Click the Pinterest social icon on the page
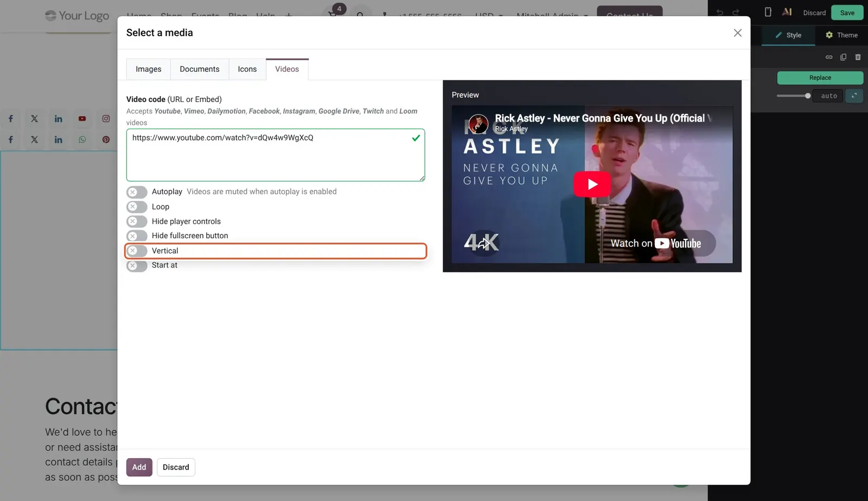The width and height of the screenshot is (868, 501). click(x=106, y=139)
